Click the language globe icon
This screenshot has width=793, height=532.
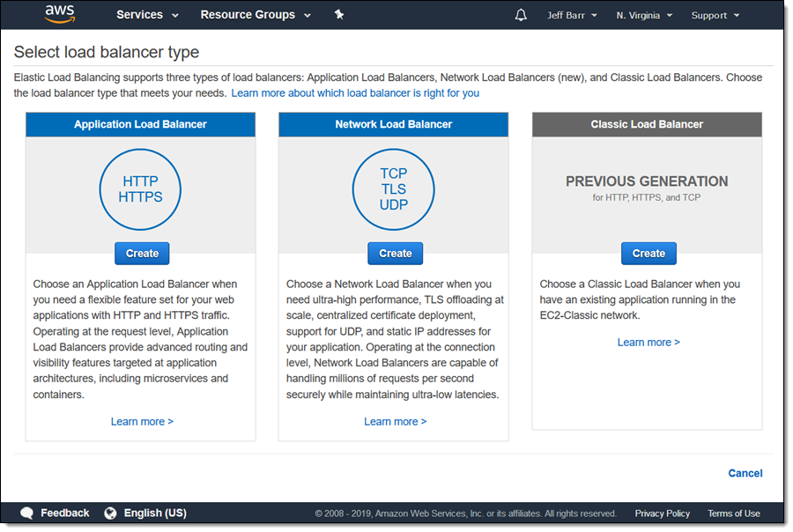[110, 513]
